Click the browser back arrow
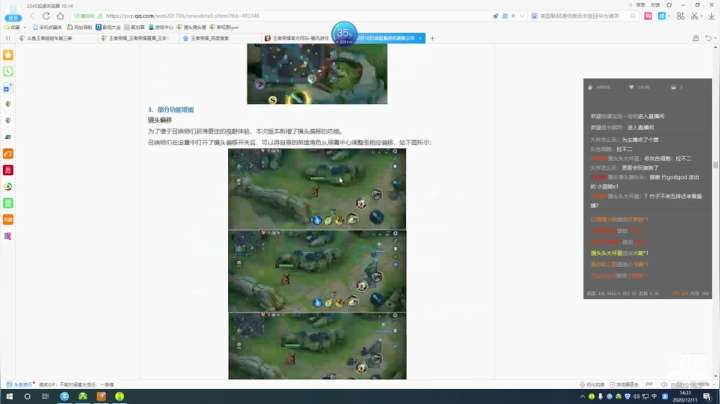Viewport: 720px width, 404px height. pos(32,16)
